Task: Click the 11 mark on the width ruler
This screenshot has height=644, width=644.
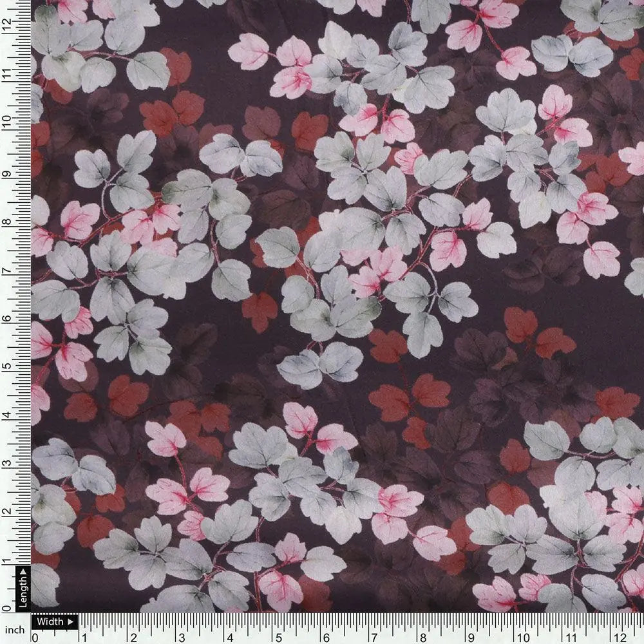Action: point(569,636)
